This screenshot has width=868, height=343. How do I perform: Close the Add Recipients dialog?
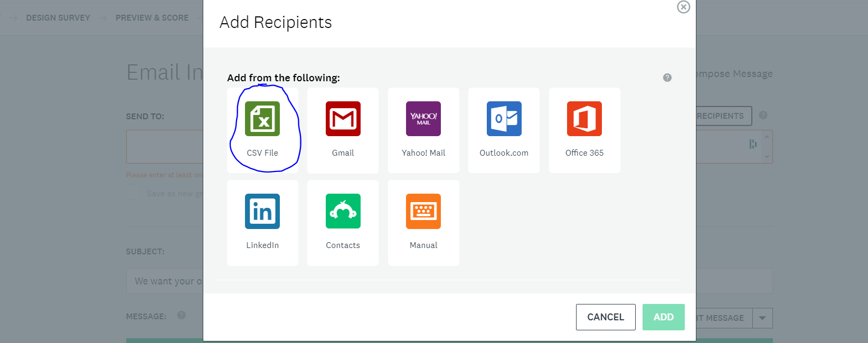(x=684, y=7)
